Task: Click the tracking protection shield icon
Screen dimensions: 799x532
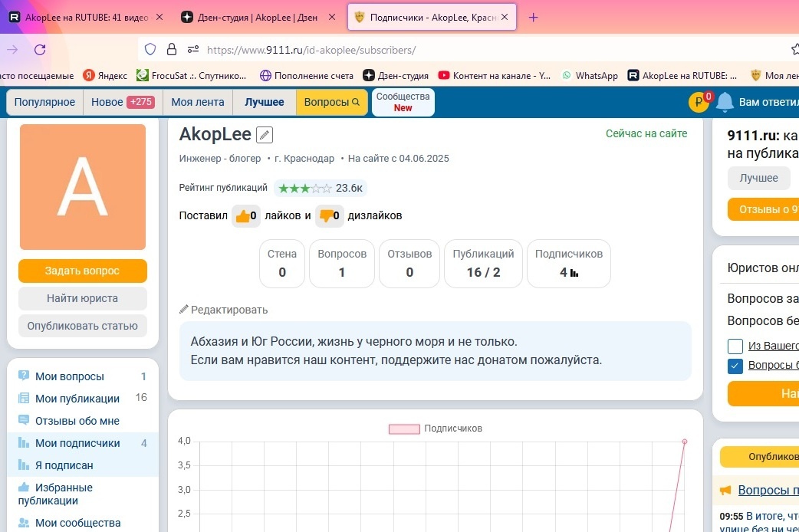Action: [150, 49]
